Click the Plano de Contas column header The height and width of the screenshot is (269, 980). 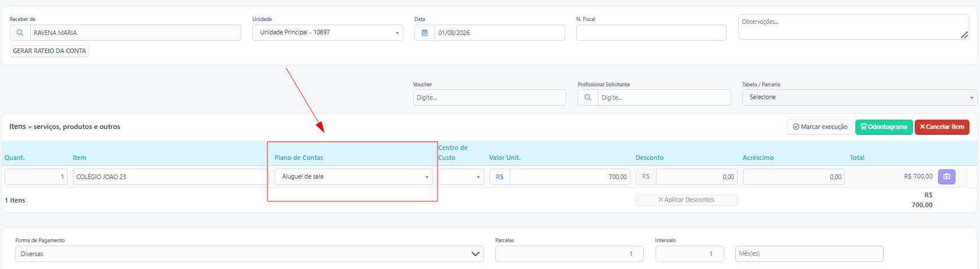[x=299, y=158]
